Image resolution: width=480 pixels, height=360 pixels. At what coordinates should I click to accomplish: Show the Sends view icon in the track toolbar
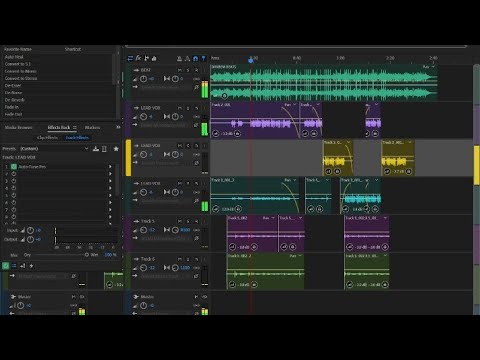(146, 58)
